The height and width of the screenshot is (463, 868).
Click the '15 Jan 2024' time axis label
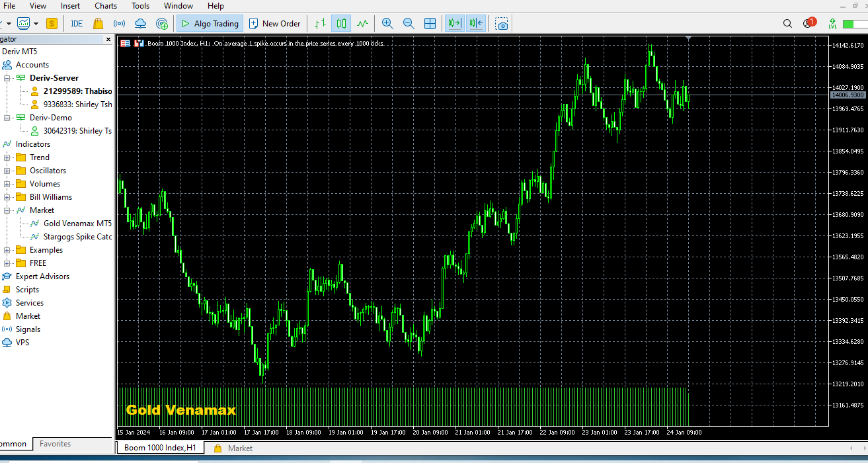134,432
